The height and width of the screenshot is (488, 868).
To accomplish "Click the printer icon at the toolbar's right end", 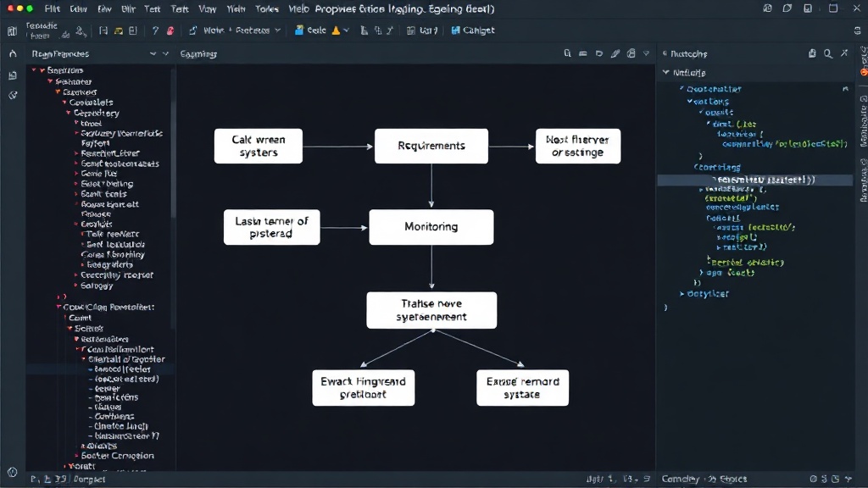I will click(858, 30).
